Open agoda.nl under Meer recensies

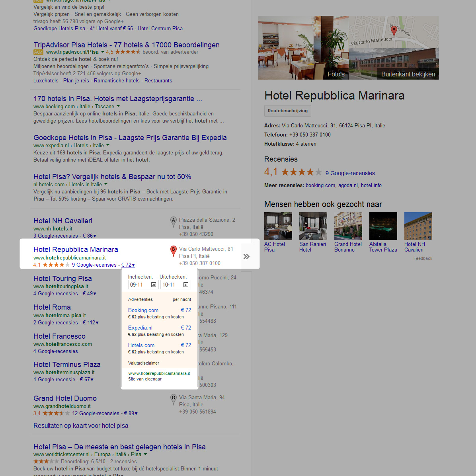click(x=348, y=185)
